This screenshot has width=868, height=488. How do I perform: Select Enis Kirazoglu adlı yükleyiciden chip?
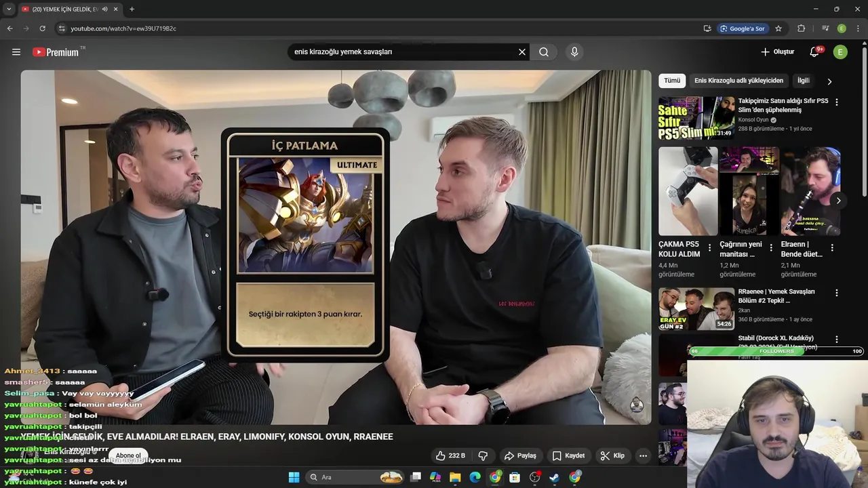[738, 81]
